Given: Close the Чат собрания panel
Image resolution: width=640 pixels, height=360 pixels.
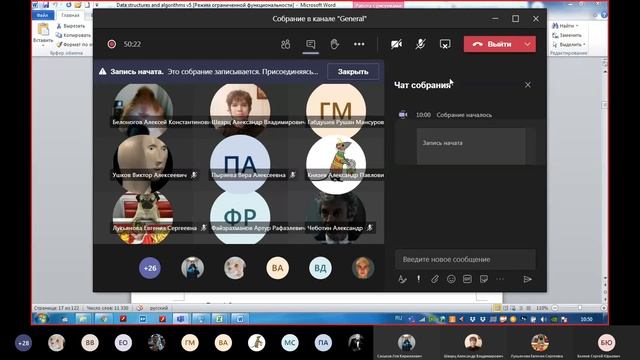Looking at the screenshot, I should pyautogui.click(x=528, y=85).
